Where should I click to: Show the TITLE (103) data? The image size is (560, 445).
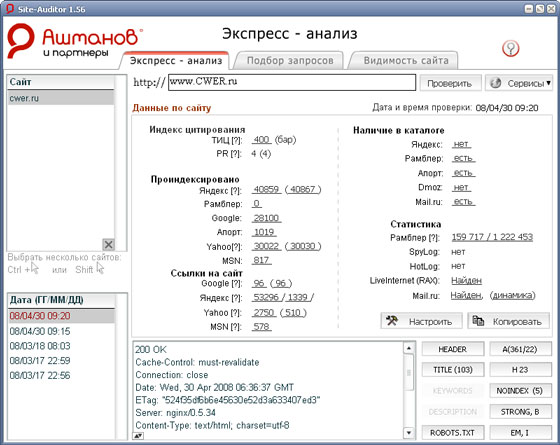pyautogui.click(x=452, y=370)
